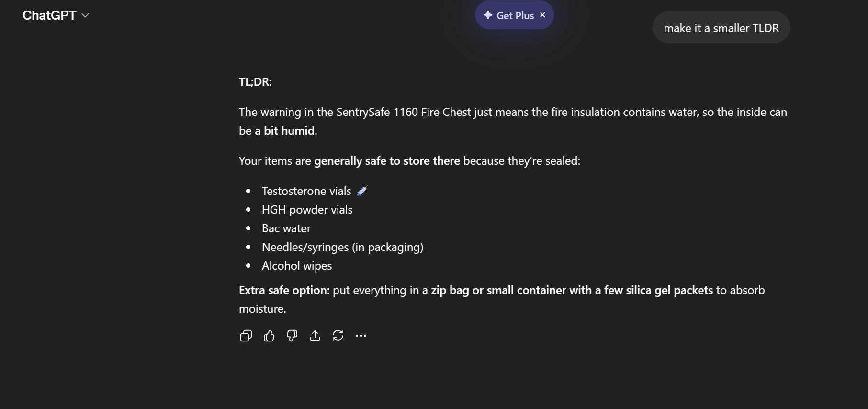868x409 pixels.
Task: Click the syringe emoji after Testosterone vials
Action: [362, 191]
